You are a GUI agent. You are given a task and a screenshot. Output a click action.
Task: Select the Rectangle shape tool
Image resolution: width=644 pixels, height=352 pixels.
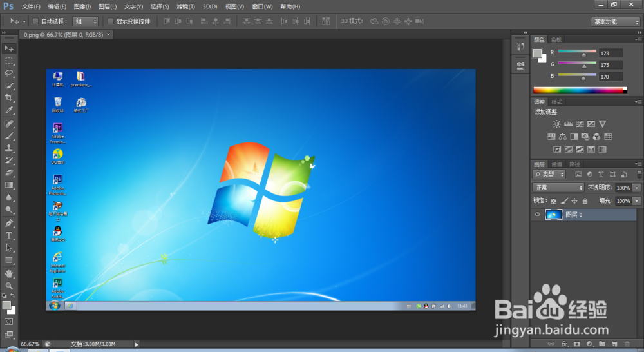click(8, 260)
